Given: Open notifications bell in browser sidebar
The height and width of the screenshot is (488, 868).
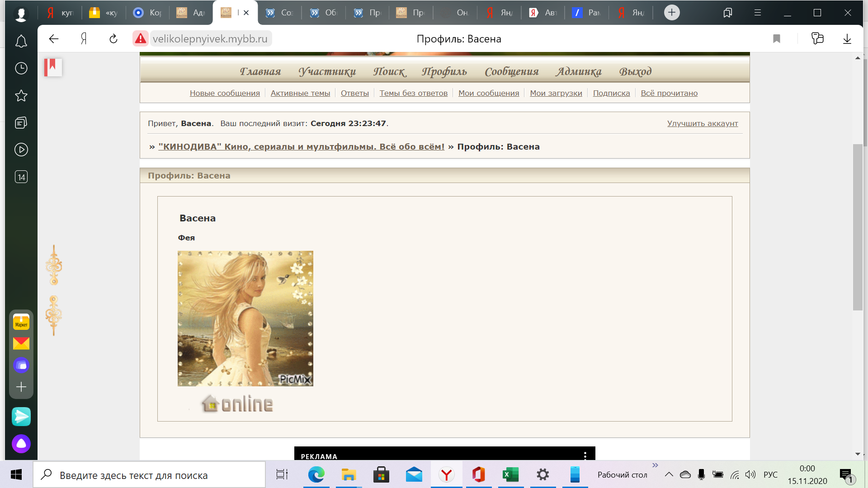Looking at the screenshot, I should 21,41.
